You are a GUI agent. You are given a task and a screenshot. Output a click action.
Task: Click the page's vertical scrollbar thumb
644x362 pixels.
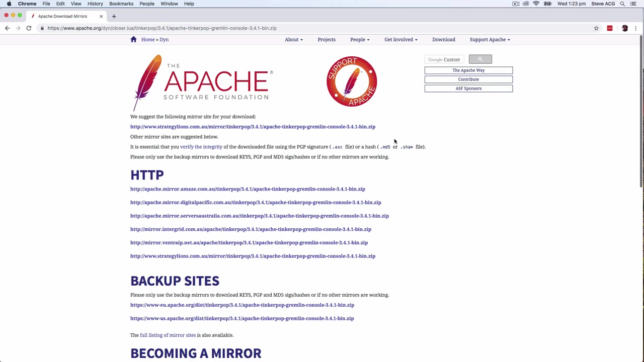[x=641, y=112]
